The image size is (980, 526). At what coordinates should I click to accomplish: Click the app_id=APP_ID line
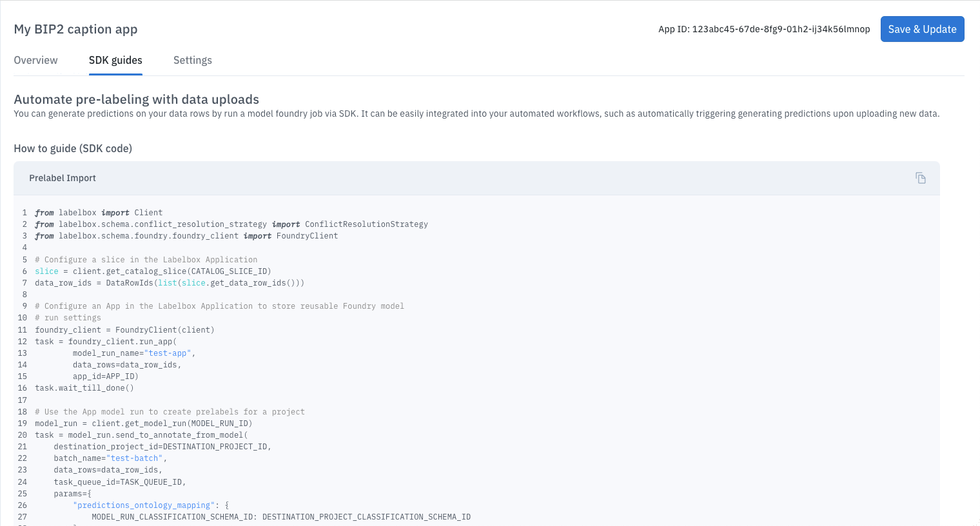(106, 376)
